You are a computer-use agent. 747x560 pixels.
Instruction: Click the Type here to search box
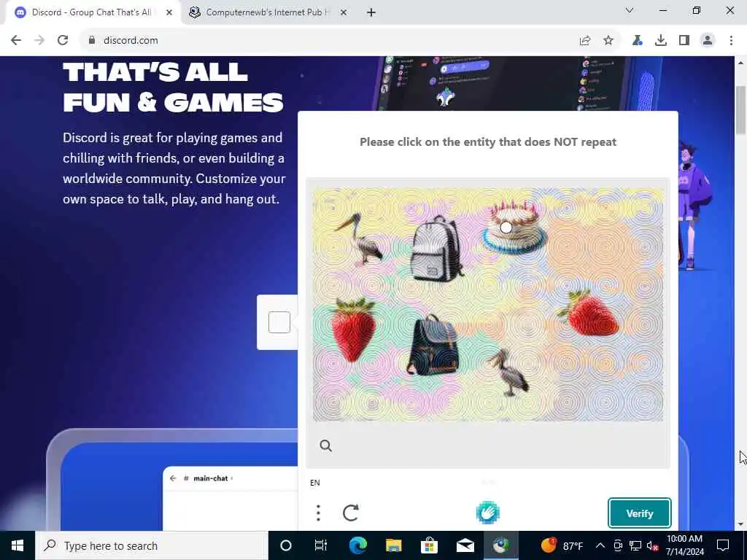pyautogui.click(x=152, y=545)
